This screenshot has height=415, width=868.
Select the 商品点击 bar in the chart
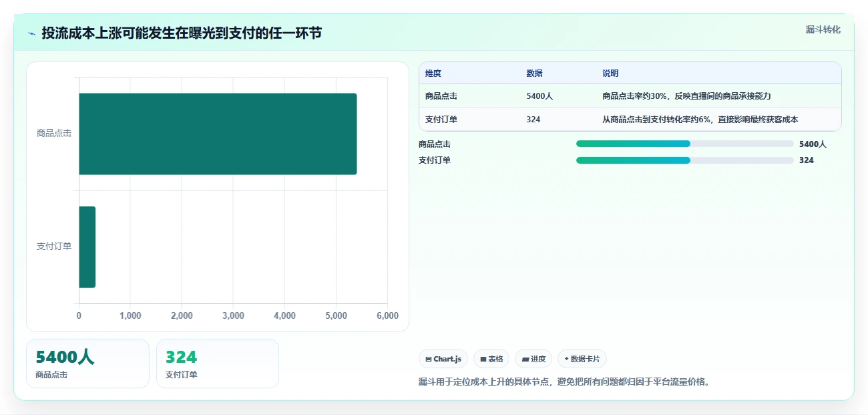point(218,134)
